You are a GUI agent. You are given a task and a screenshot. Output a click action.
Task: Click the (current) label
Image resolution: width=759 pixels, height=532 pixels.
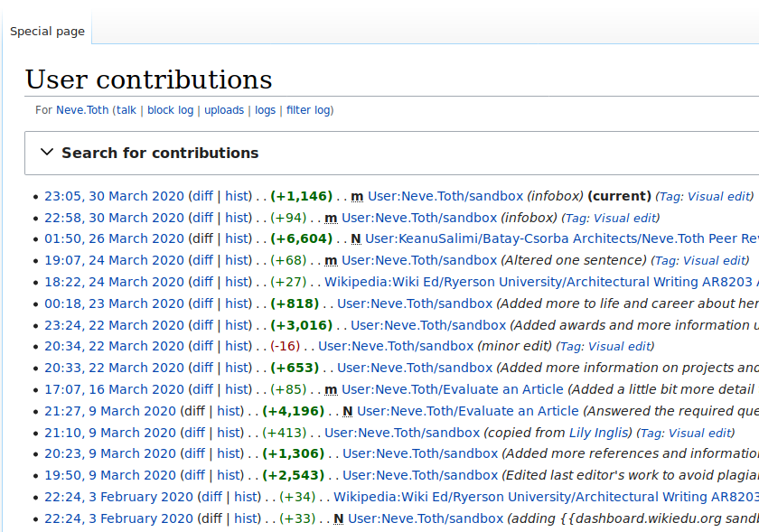coord(619,196)
